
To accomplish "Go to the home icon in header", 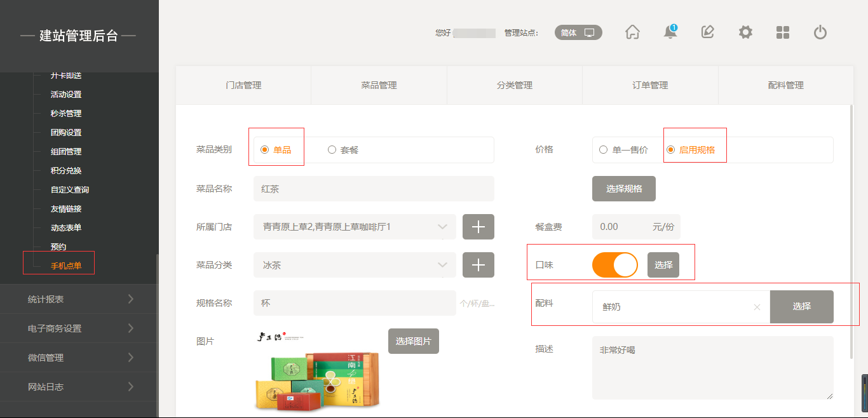I will coord(632,32).
